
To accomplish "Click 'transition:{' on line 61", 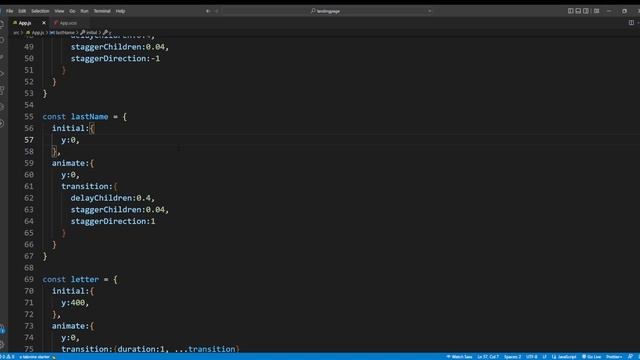I will [x=89, y=187].
